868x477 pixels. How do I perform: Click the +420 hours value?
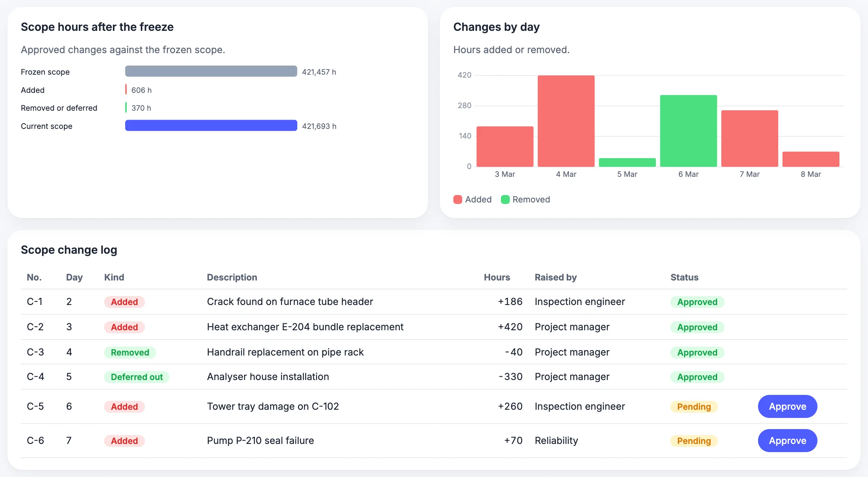point(510,327)
